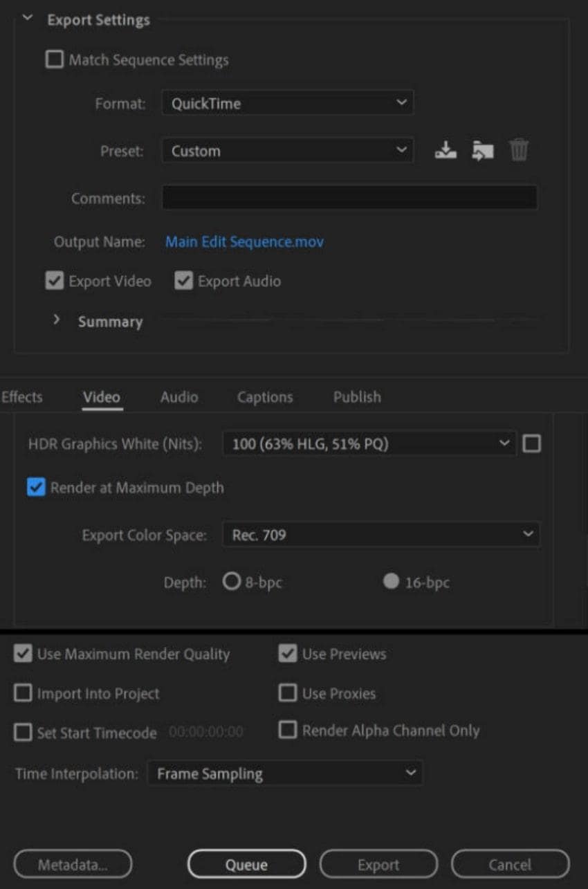The width and height of the screenshot is (588, 889).
Task: Change the Time Interpolation setting
Action: tap(285, 773)
